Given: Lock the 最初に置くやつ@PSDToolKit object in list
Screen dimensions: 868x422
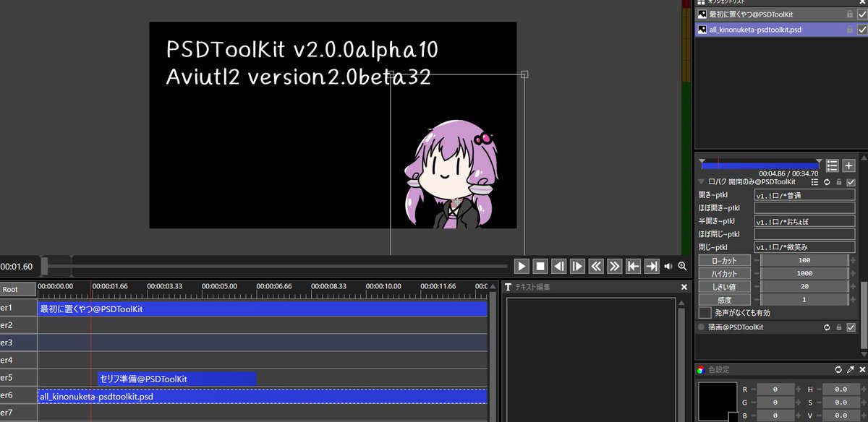Looking at the screenshot, I should pos(850,14).
